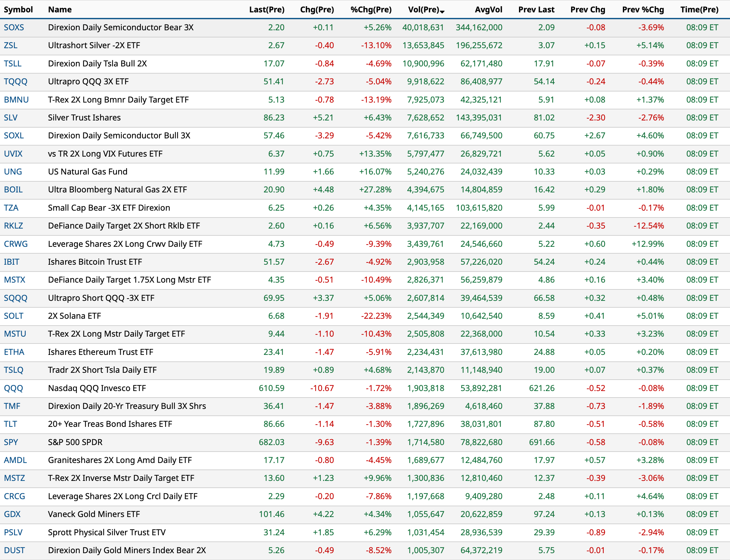Viewport: 730px width, 560px height.
Task: Sort table by Symbol column header
Action: click(x=18, y=9)
